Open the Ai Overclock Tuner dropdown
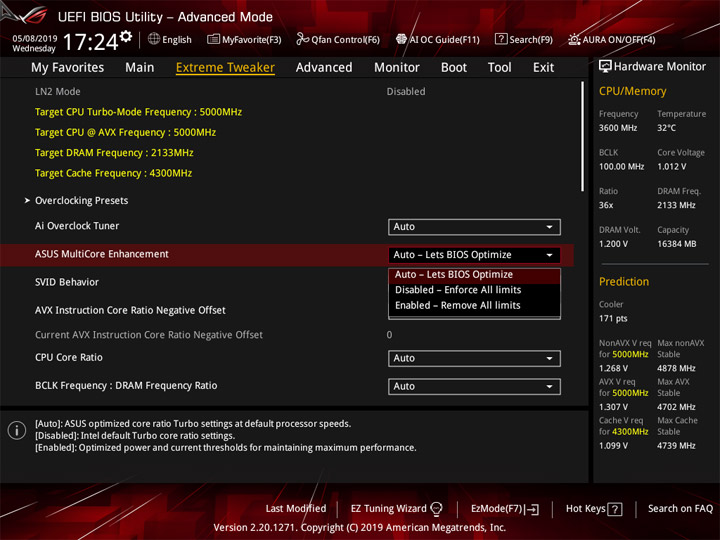Screen dimensions: 720x540 tap(474, 227)
